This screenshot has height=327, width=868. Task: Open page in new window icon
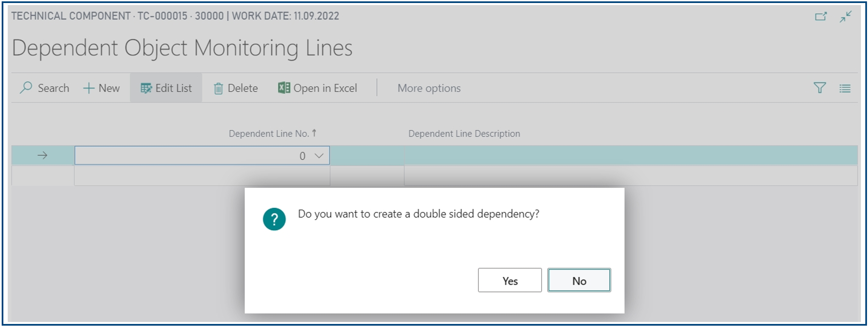pos(821,16)
